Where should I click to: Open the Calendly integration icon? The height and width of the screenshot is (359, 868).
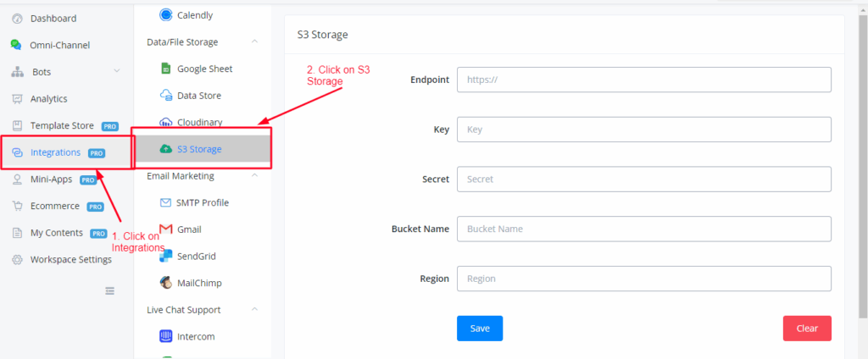[x=165, y=14]
